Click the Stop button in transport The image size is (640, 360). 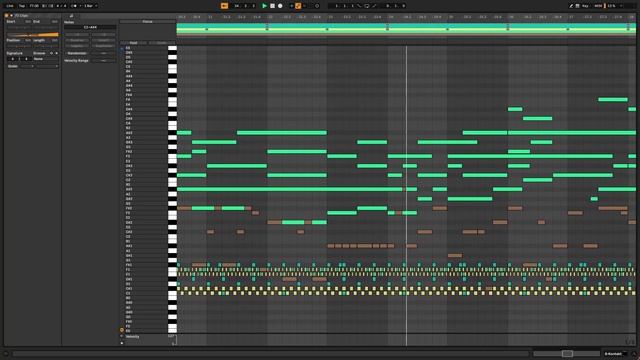272,6
